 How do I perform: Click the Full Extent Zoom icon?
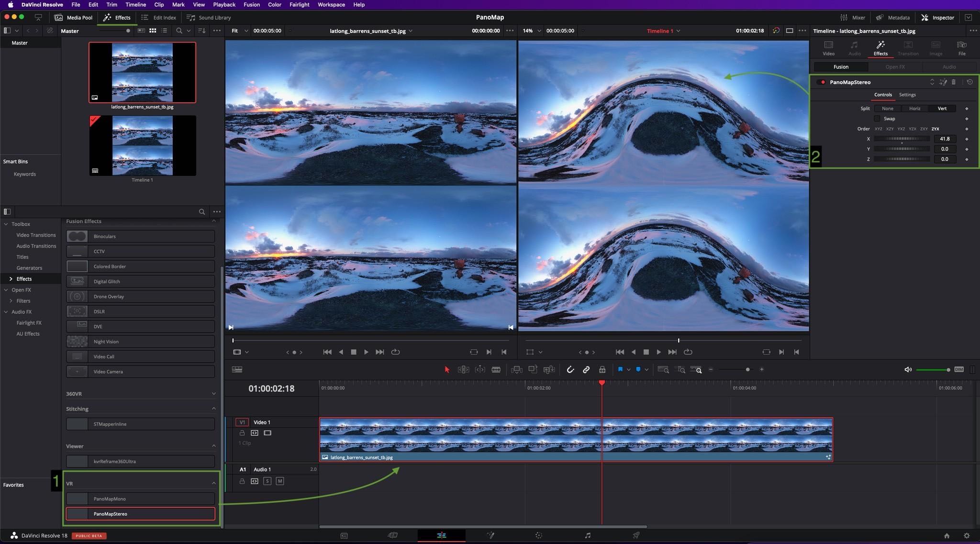coord(663,369)
